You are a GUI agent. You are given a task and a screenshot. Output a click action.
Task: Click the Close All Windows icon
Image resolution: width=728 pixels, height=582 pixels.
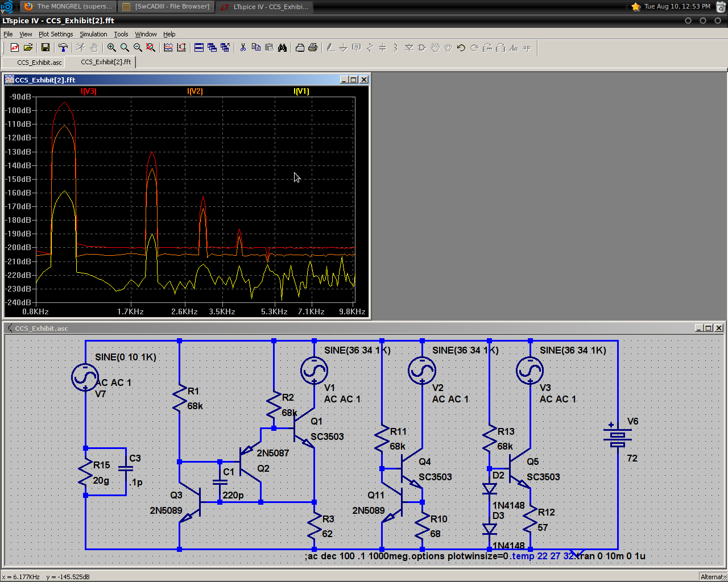[225, 48]
